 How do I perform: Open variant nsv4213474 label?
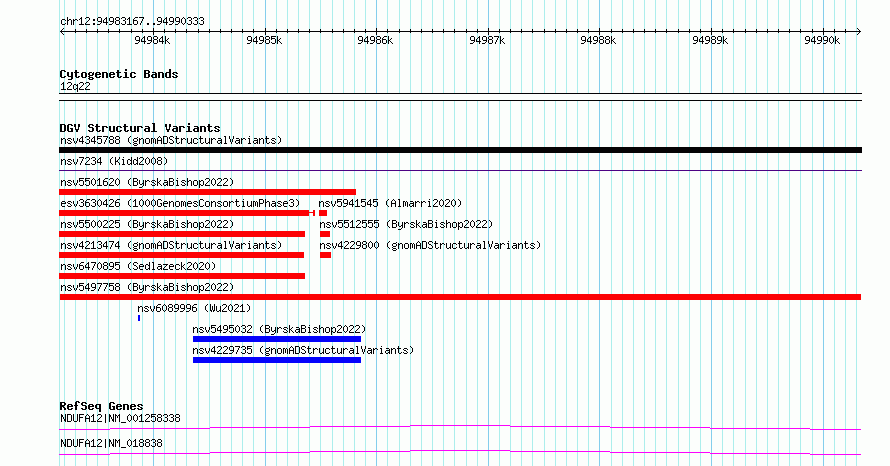[x=171, y=245]
